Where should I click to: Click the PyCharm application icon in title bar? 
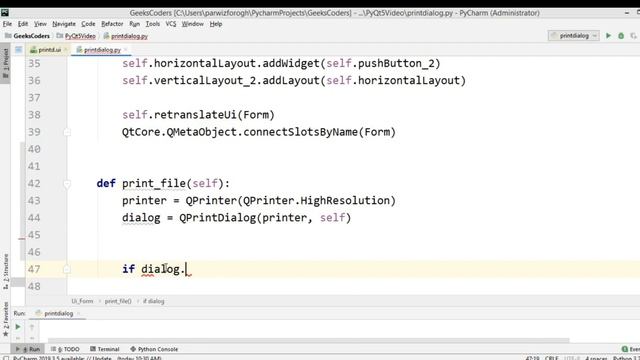tap(5, 13)
